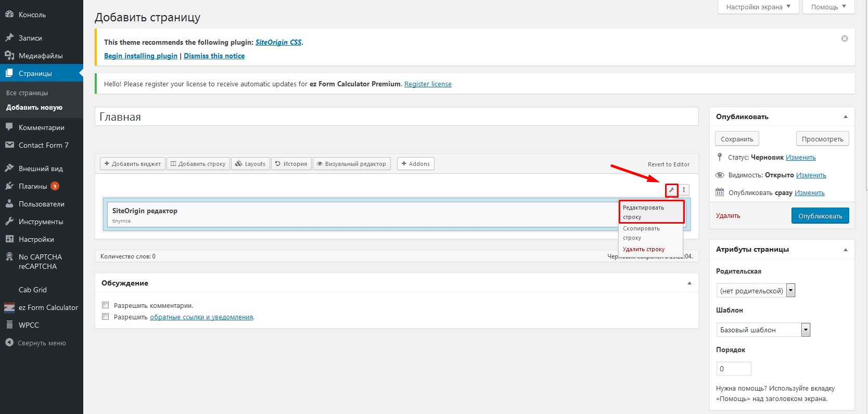The height and width of the screenshot is (414, 868).
Task: Click the Порядок order field
Action: point(734,368)
